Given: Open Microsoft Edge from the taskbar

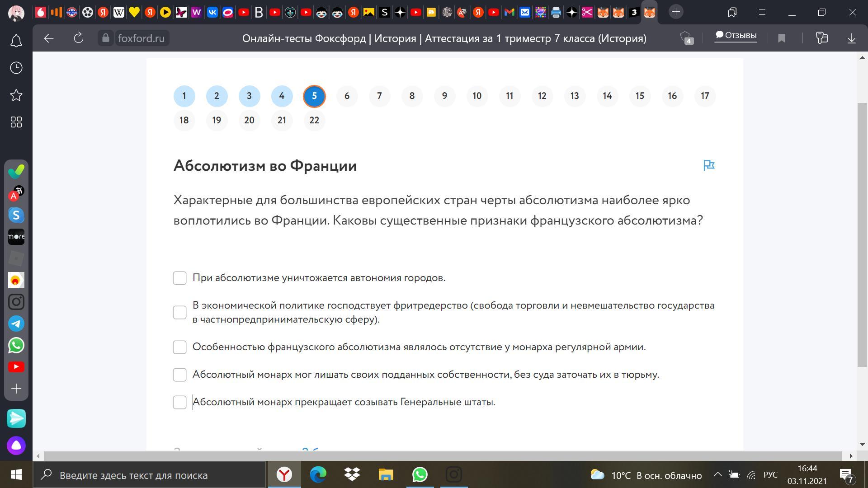Looking at the screenshot, I should click(x=318, y=475).
